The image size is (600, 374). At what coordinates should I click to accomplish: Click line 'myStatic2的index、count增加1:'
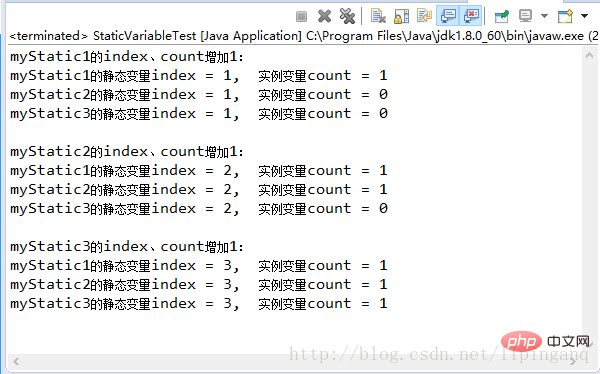pyautogui.click(x=127, y=152)
